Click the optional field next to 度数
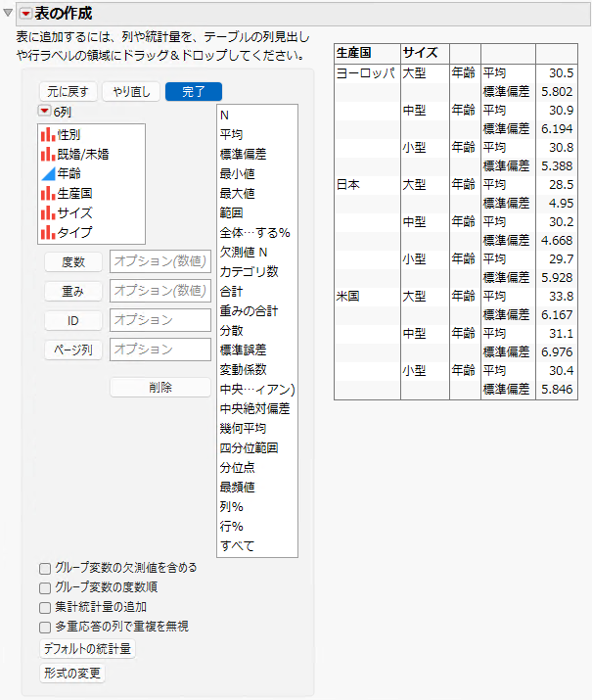 [160, 261]
